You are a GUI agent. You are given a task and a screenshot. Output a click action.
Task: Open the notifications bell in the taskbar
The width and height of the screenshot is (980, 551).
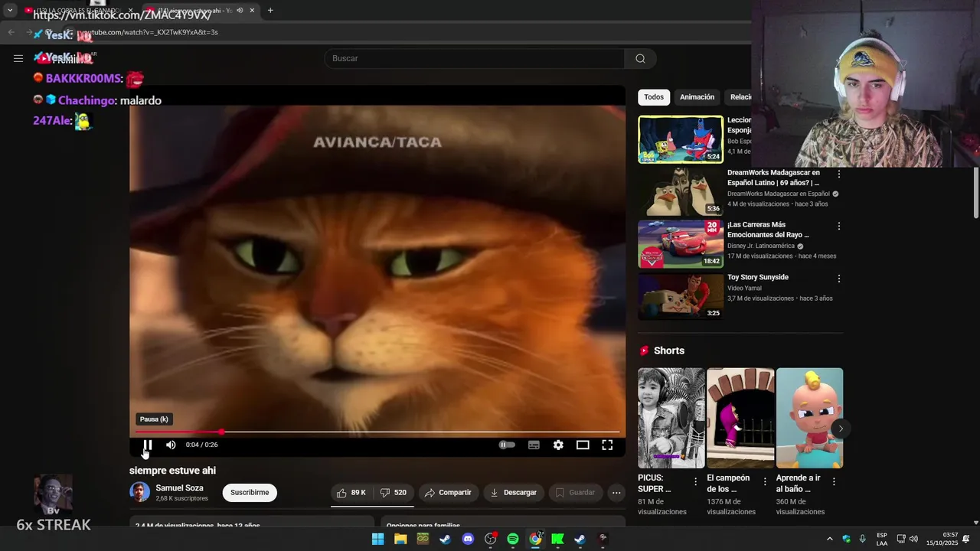tap(966, 539)
